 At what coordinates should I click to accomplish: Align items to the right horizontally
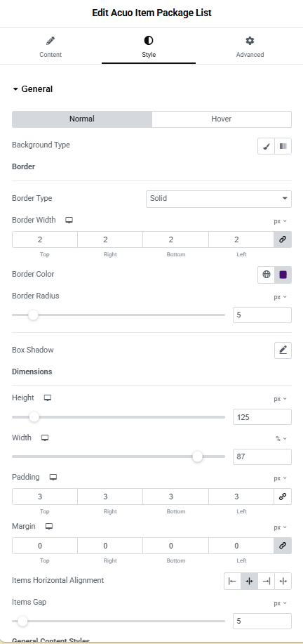266,581
